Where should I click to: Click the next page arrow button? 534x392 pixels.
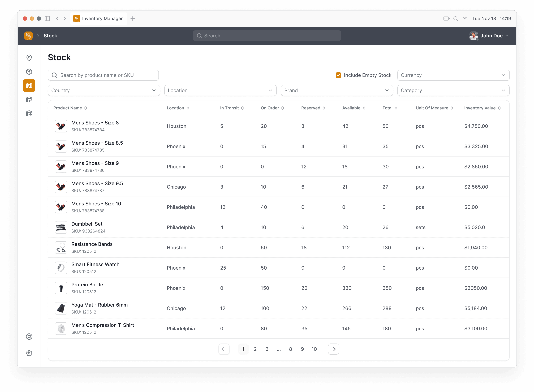point(333,349)
